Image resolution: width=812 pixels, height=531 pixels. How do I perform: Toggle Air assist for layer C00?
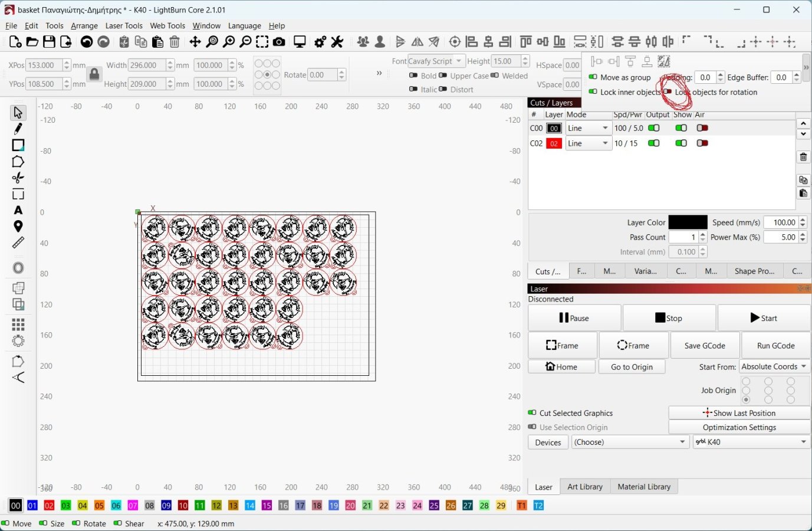(x=702, y=128)
